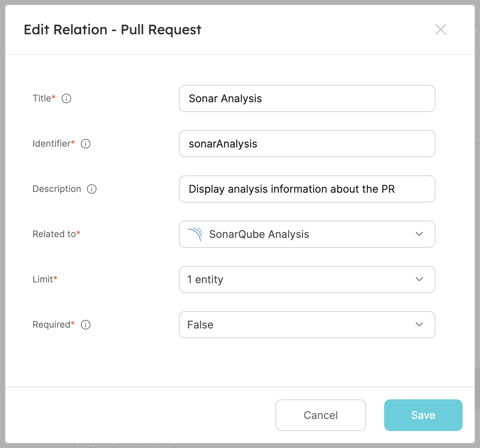
Task: Close the Edit Relation dialog with X
Action: [x=440, y=29]
